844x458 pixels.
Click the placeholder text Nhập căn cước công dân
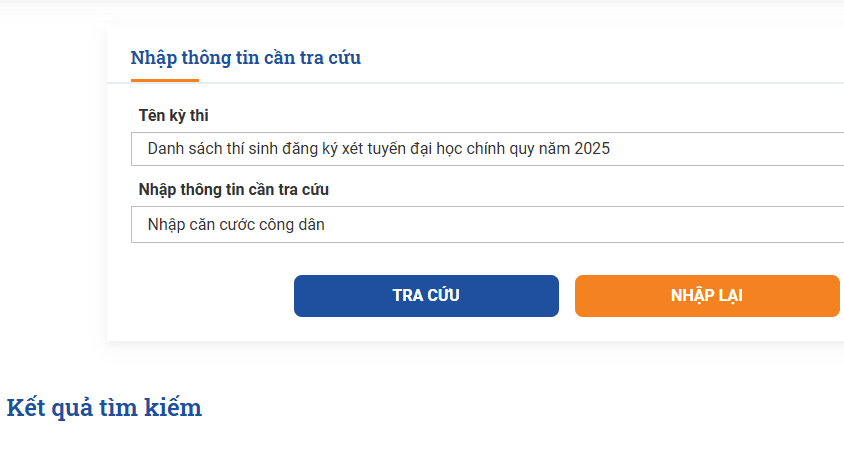point(236,224)
